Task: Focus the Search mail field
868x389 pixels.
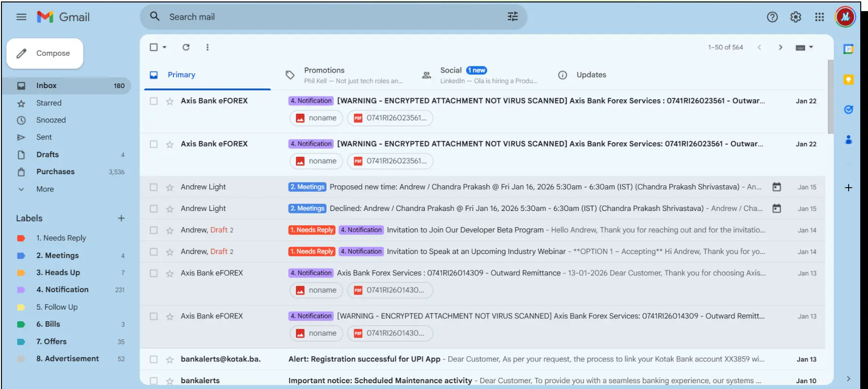Action: pos(333,17)
